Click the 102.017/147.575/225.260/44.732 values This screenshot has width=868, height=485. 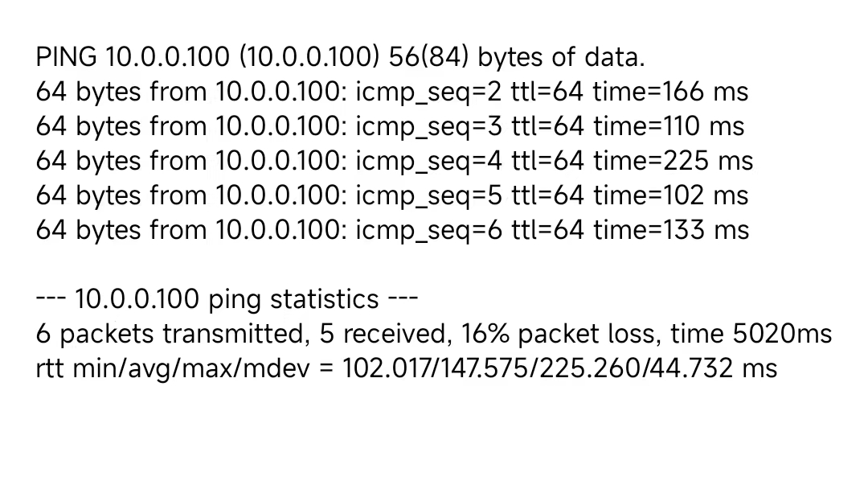tap(538, 368)
